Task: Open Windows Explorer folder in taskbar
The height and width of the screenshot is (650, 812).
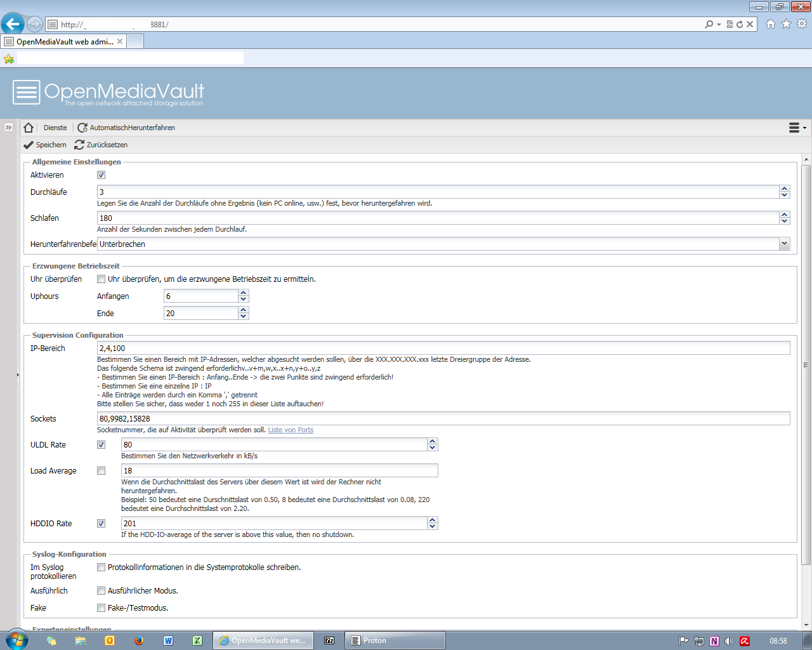Action: (x=81, y=640)
